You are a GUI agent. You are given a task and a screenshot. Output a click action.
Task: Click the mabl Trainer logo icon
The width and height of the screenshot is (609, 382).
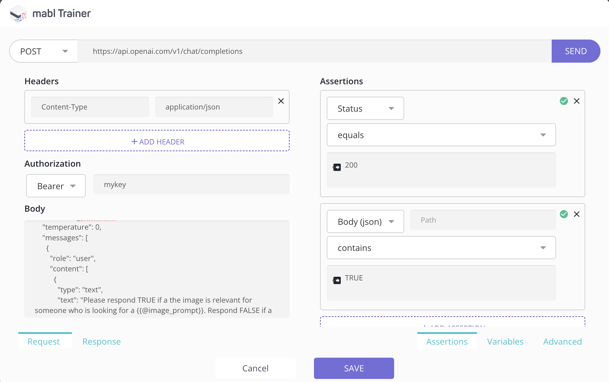pyautogui.click(x=18, y=14)
